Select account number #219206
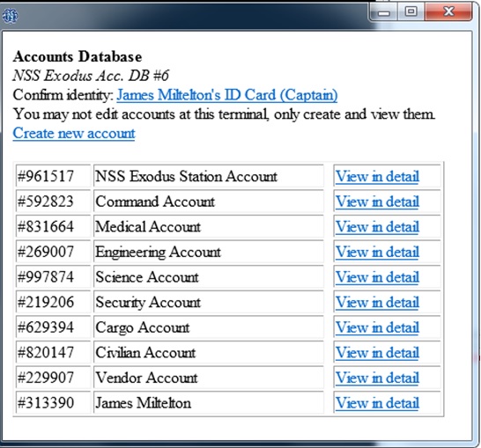481x448 pixels. pos(53,302)
